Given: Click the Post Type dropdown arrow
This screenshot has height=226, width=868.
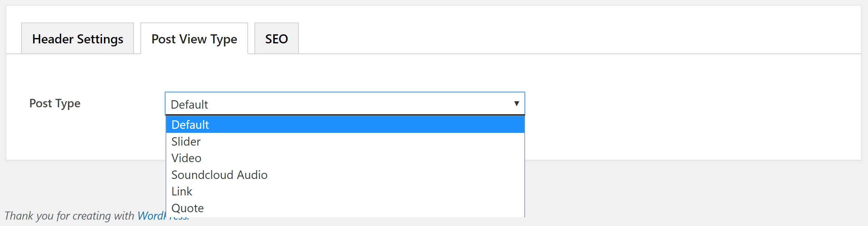Looking at the screenshot, I should (516, 104).
